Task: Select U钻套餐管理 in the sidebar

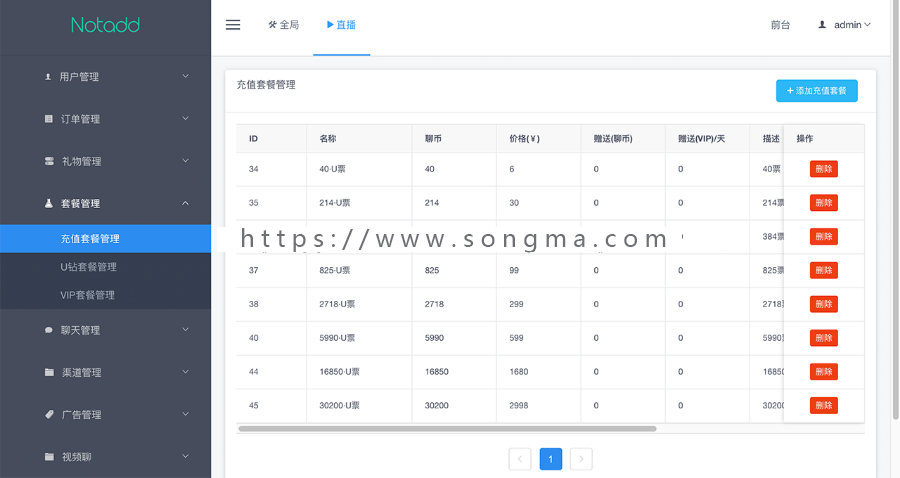Action: 88,267
